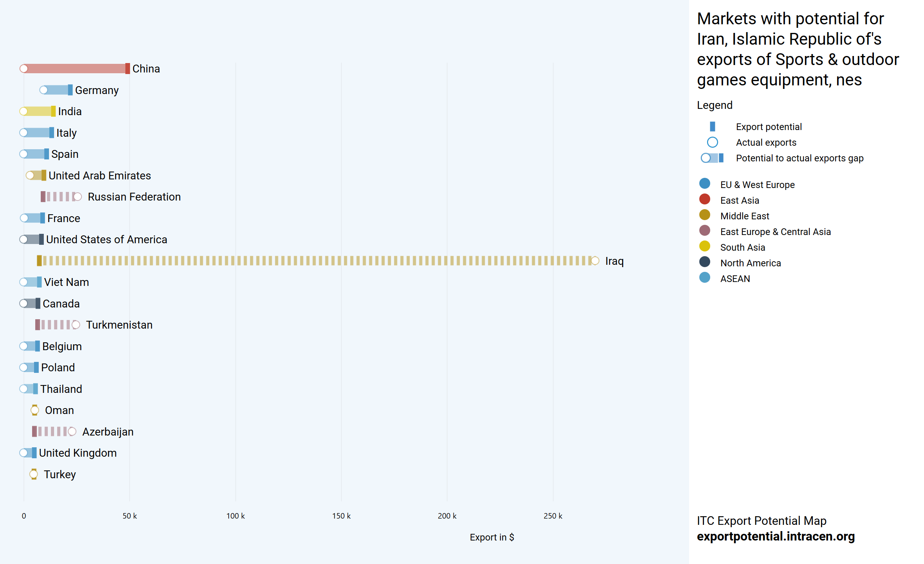
Task: Open the exportpotential.intracen.org link
Action: click(775, 536)
